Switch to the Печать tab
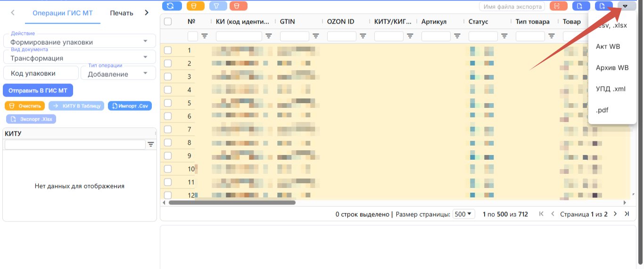The height and width of the screenshot is (269, 644). pyautogui.click(x=122, y=13)
